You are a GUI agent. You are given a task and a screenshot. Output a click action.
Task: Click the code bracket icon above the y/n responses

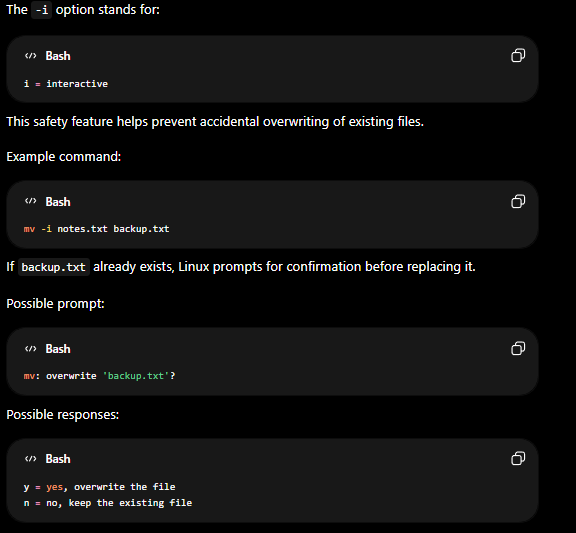click(30, 459)
